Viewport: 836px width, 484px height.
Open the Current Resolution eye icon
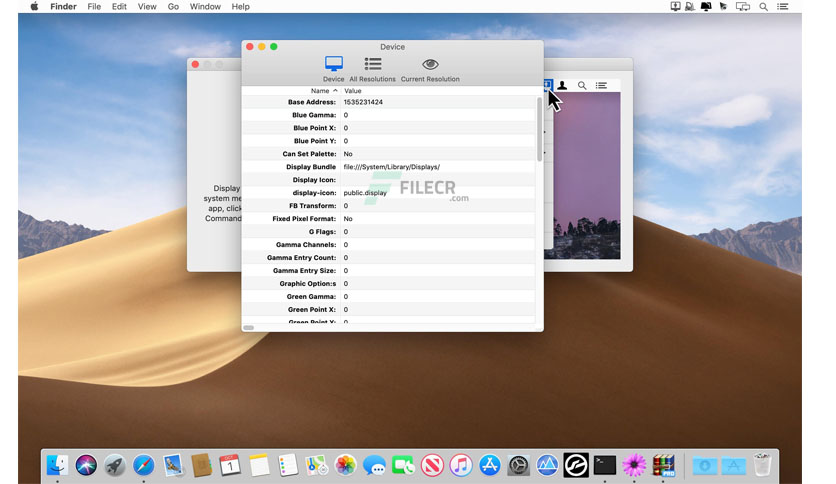coord(430,64)
